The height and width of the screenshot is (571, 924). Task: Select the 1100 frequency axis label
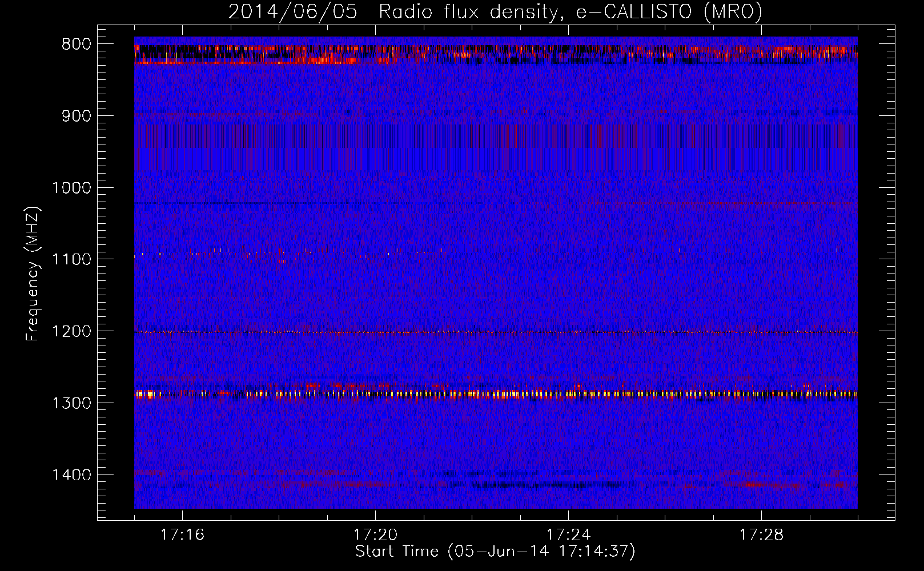click(x=71, y=260)
